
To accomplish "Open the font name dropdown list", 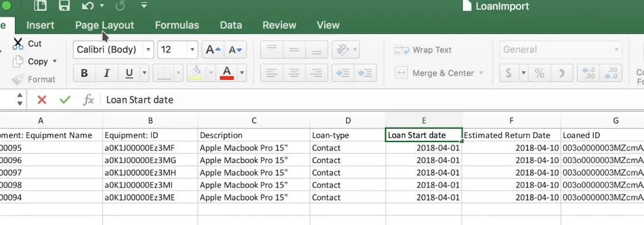I will click(148, 50).
